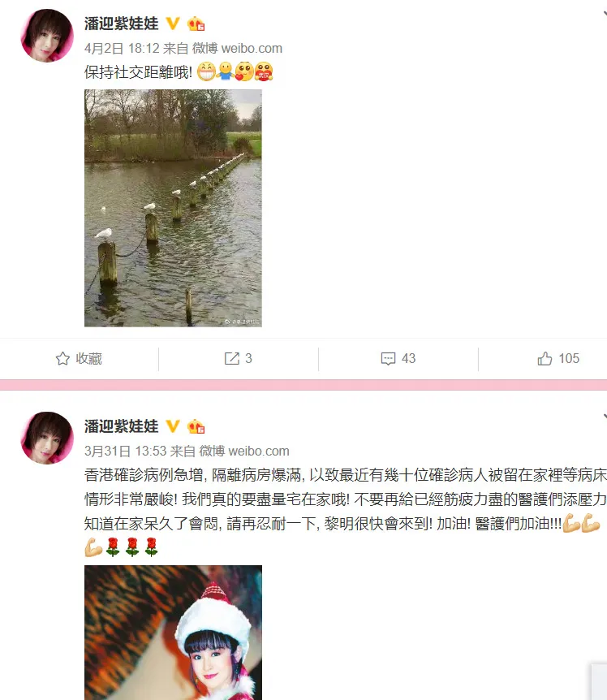Enlarge the seagulls on posts photo
Screen dimensions: 607x700
pyautogui.click(x=173, y=208)
